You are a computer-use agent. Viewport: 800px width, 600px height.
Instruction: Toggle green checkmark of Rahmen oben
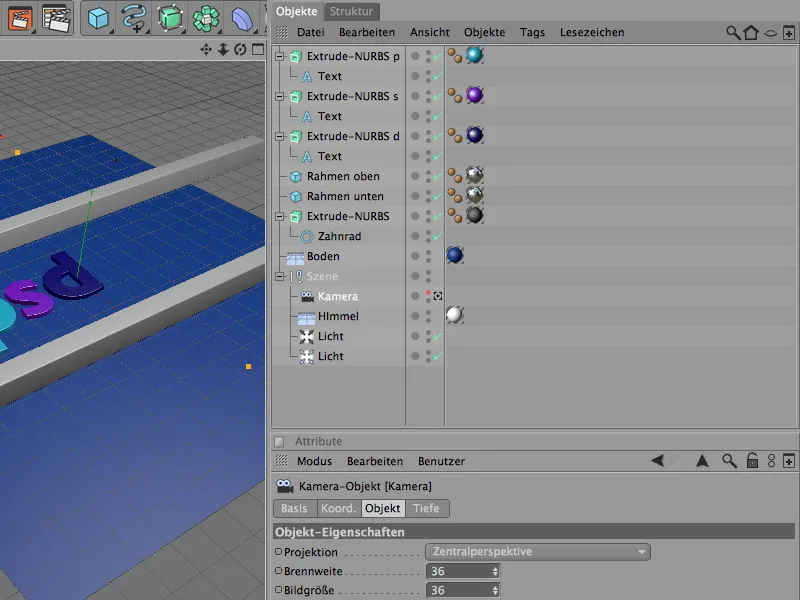pyautogui.click(x=437, y=176)
